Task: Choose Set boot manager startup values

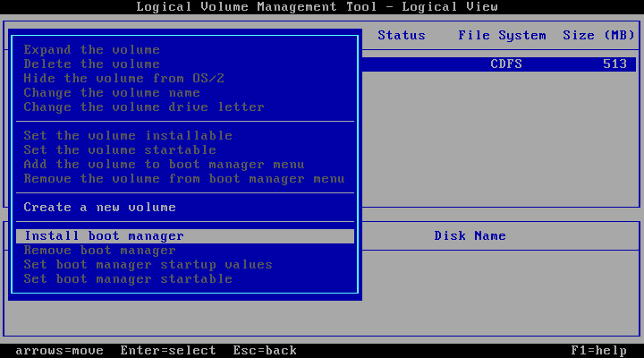Action: point(148,265)
